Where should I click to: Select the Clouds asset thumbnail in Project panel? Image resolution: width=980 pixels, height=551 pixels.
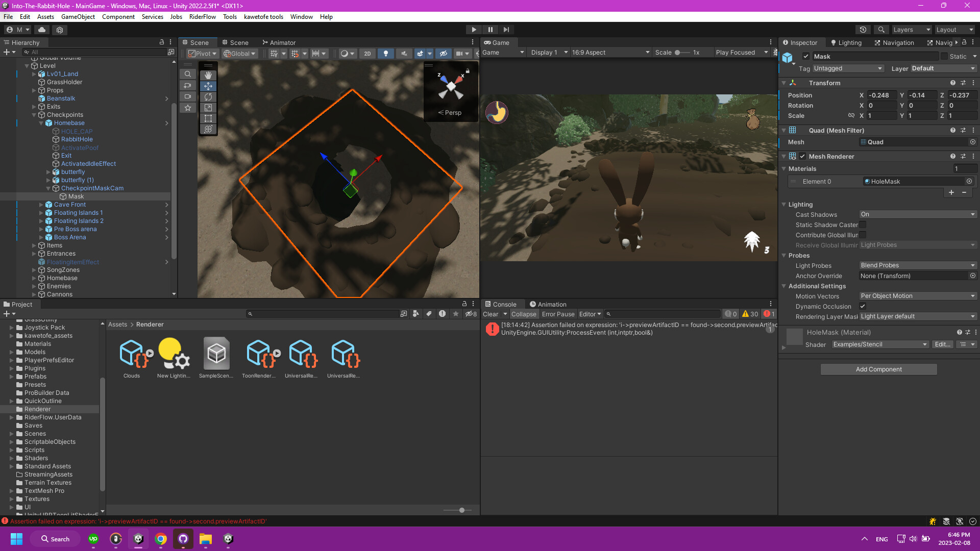pyautogui.click(x=131, y=352)
